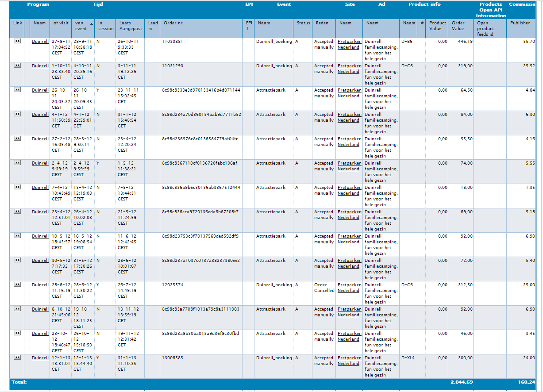Viewport: 543px width, 392px height.
Task: Open link arrow icon in row visited 8-10-12
Action: pyautogui.click(x=17, y=309)
